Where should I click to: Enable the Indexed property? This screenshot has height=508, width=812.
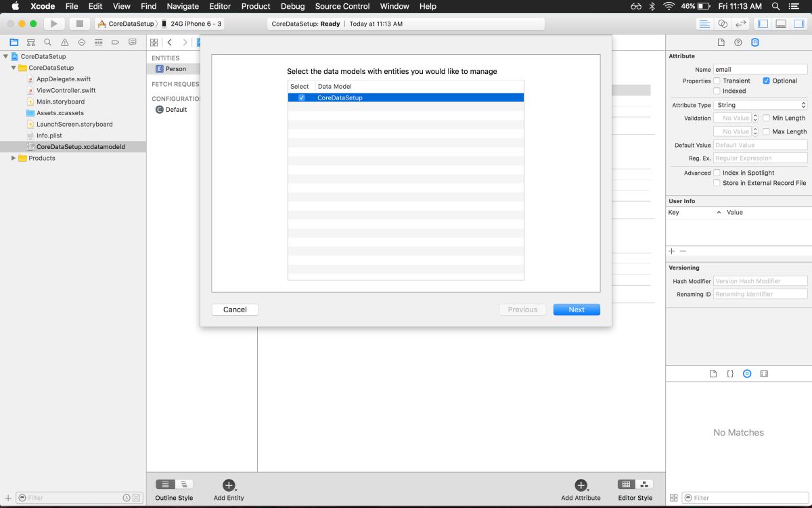click(x=717, y=91)
